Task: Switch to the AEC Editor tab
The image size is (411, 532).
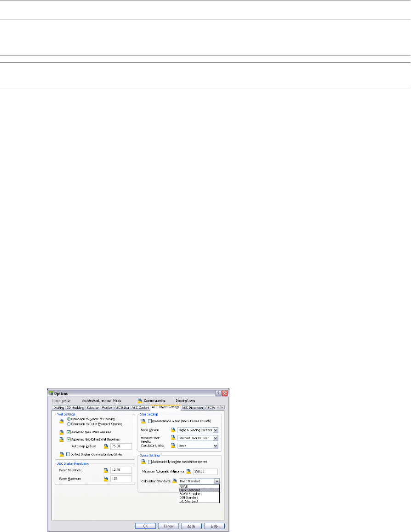Action: pyautogui.click(x=122, y=407)
